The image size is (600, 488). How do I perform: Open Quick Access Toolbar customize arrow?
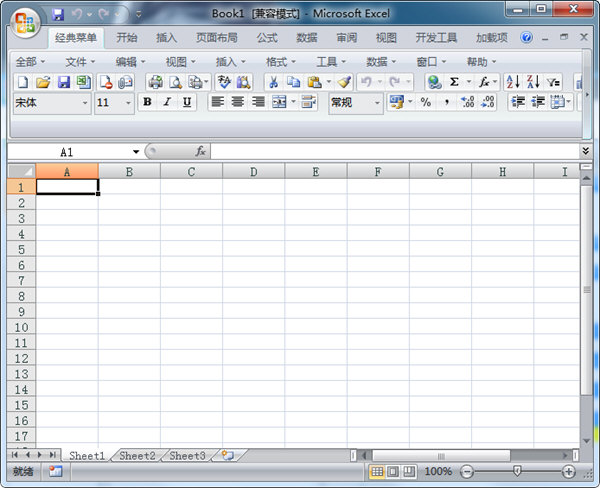tap(139, 15)
